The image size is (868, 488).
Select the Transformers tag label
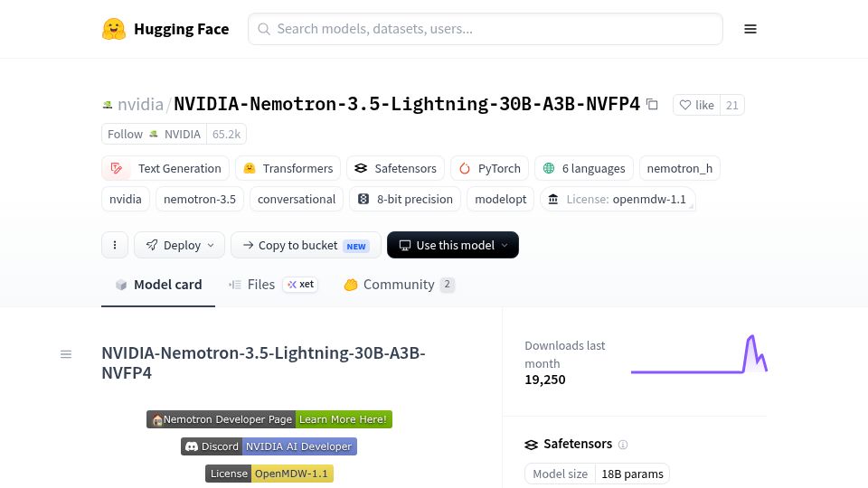click(297, 168)
